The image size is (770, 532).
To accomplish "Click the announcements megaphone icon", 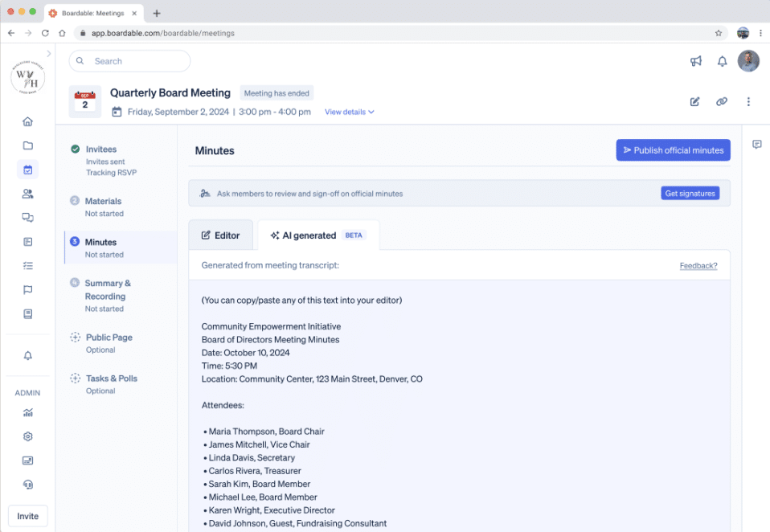I will click(x=696, y=61).
